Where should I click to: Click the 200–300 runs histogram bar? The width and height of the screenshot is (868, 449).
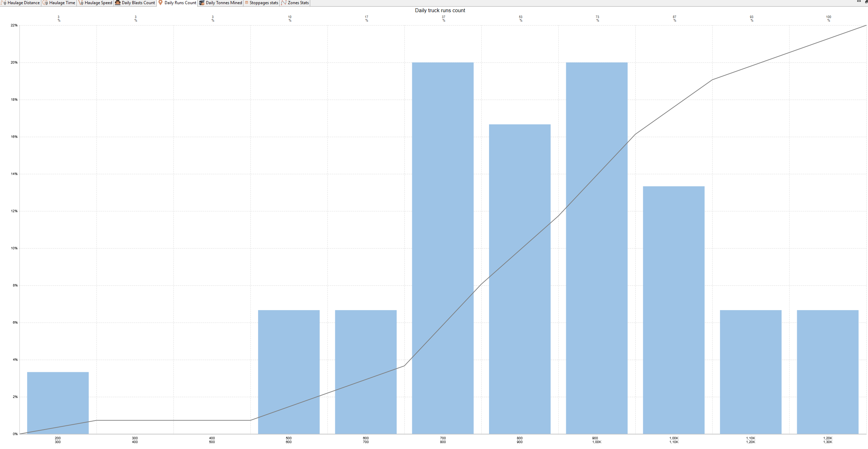[x=58, y=403]
